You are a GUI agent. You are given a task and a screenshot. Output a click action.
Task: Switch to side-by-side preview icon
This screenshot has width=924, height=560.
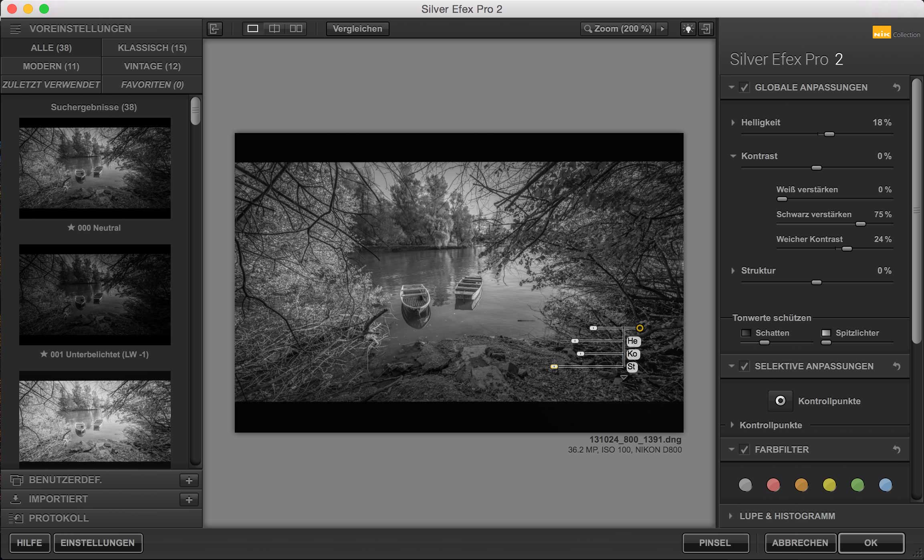coord(296,29)
